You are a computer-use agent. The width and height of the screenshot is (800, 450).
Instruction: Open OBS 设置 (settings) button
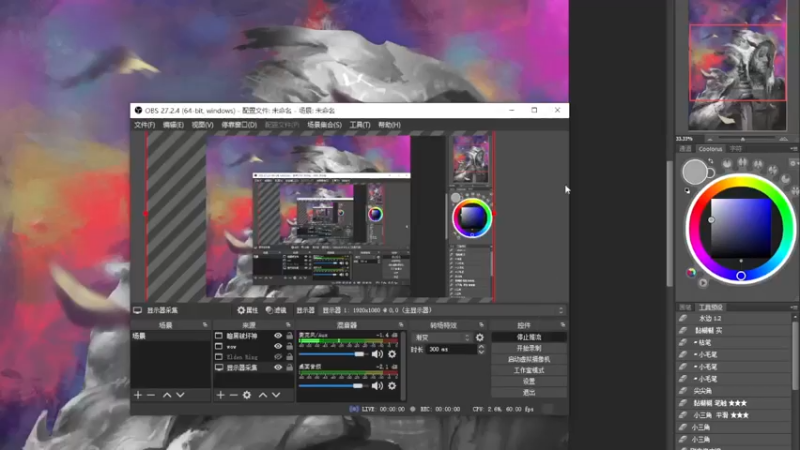529,382
